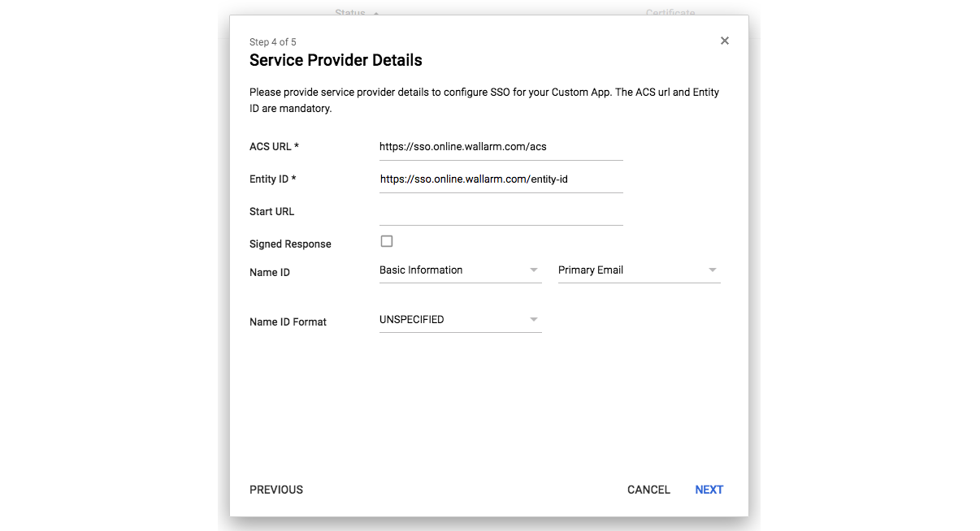
Task: Click the Status column header
Action: click(x=350, y=14)
